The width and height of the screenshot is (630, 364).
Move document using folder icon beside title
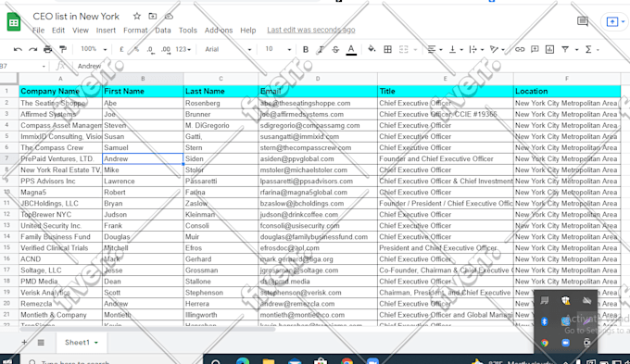[x=153, y=16]
